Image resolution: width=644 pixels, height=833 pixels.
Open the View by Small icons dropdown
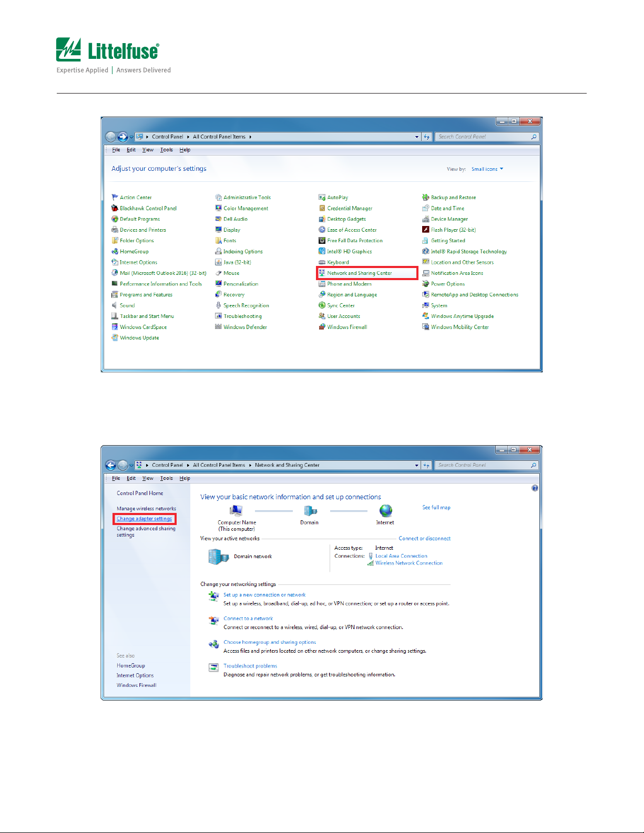coord(487,169)
